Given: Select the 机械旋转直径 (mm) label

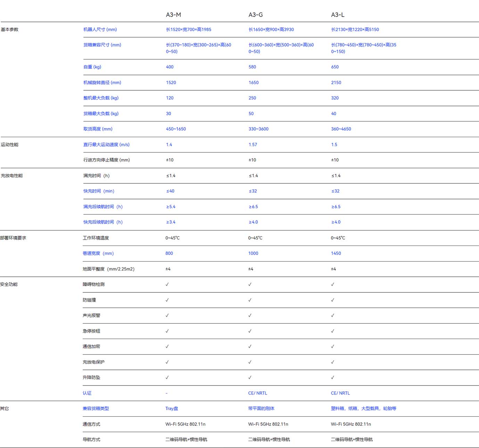Looking at the screenshot, I should point(102,83).
